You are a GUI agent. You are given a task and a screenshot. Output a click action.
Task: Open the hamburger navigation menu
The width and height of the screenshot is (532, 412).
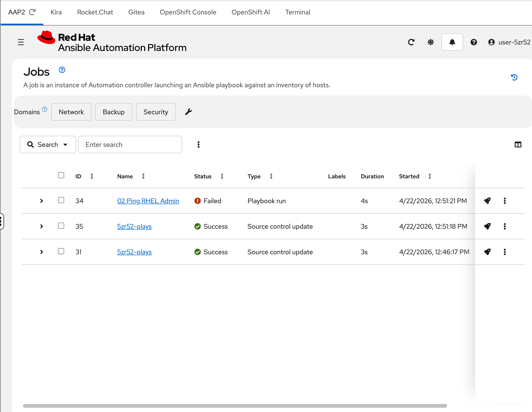click(21, 42)
